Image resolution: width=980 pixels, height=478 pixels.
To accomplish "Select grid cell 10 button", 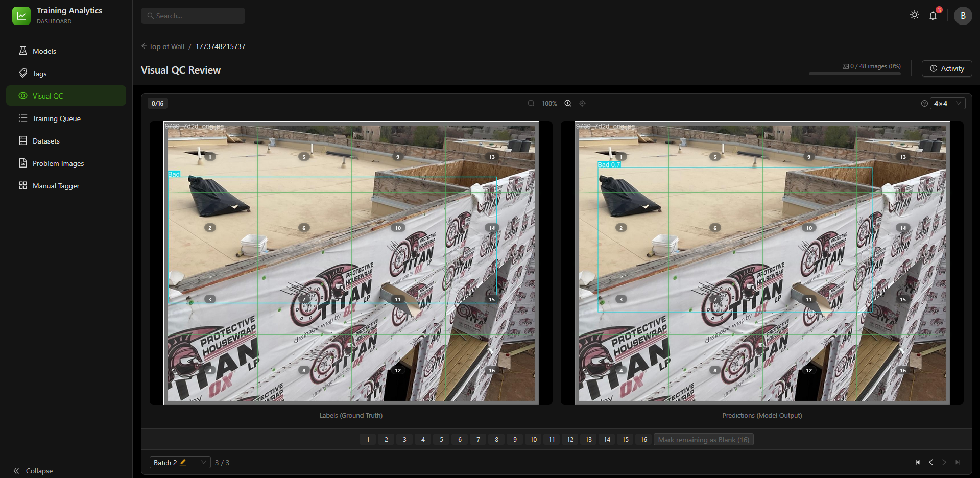I will [533, 439].
